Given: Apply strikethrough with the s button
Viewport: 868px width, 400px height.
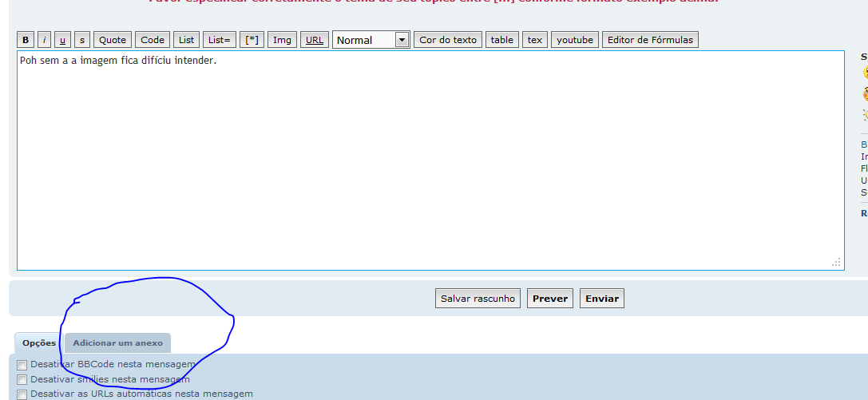Looking at the screenshot, I should point(82,40).
